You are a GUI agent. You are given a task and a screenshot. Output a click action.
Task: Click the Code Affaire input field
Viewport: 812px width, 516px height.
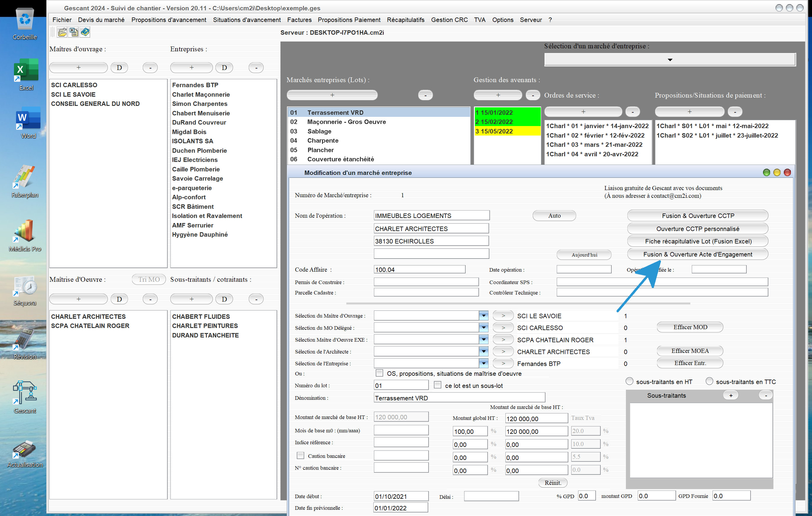(419, 269)
